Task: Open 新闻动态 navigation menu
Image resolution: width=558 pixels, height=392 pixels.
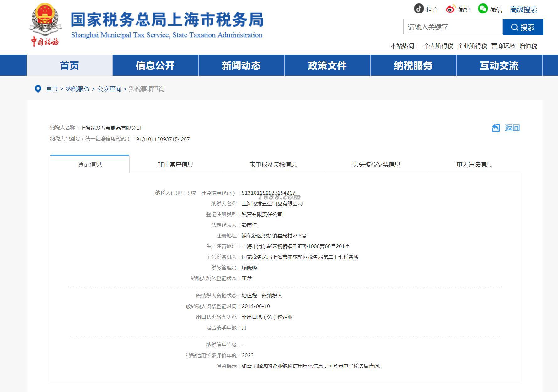Action: [x=241, y=65]
